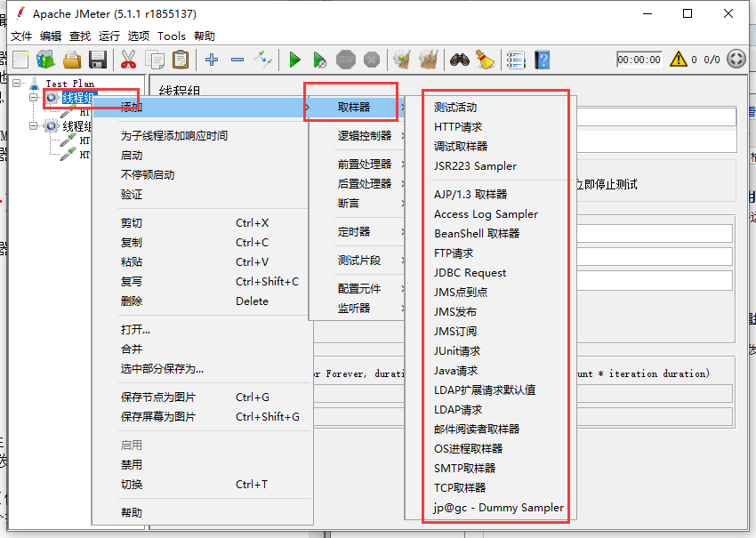Expand 逻辑控制器 submenu
The image size is (756, 538).
click(357, 136)
